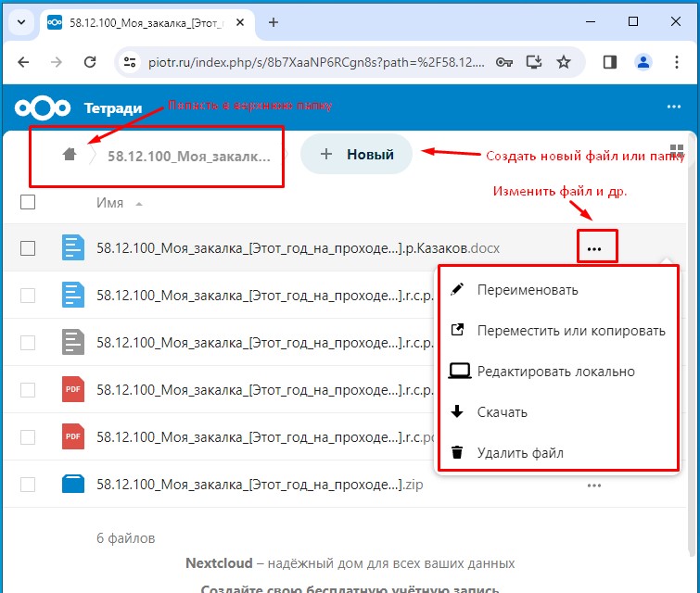This screenshot has height=593, width=700.
Task: Toggle grid view icon
Action: (676, 153)
